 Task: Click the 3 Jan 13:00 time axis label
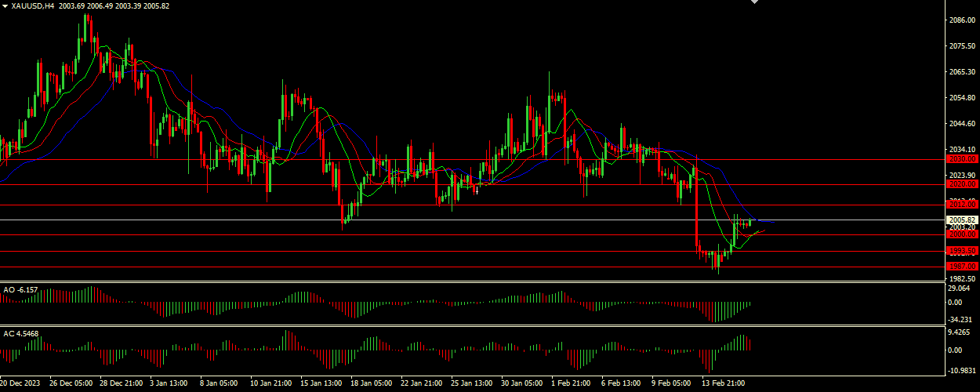click(x=169, y=384)
